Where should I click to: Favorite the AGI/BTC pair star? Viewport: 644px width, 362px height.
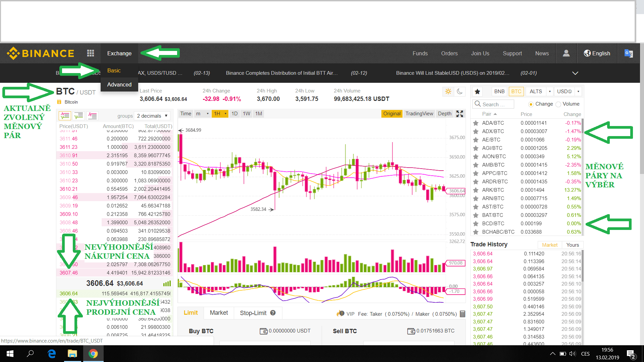(x=476, y=148)
